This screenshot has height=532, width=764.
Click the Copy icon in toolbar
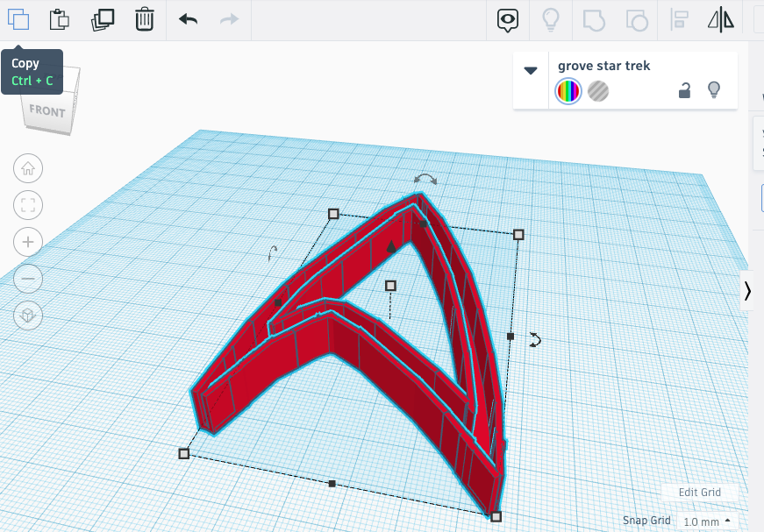coord(18,19)
